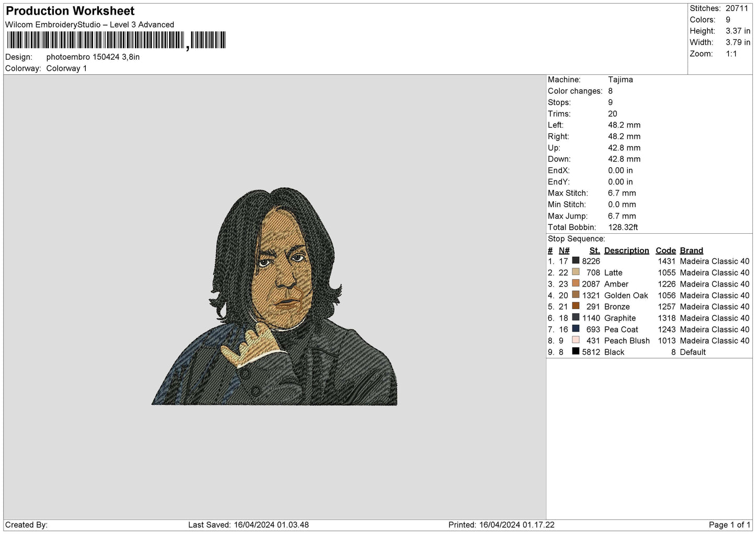The width and height of the screenshot is (756, 534).
Task: Click the 'EndX:' label
Action: coord(558,171)
